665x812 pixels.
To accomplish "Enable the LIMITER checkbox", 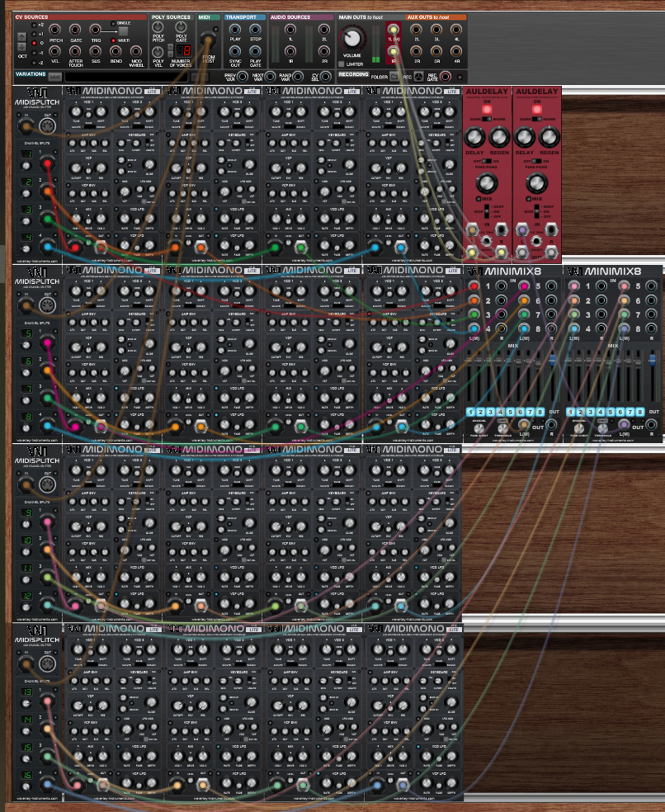I will (342, 64).
